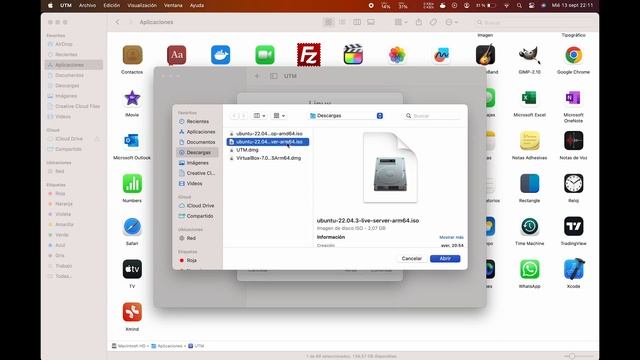Open Microsoft Excel icon
Image resolution: width=640 pixels, height=360 pixels.
529,98
